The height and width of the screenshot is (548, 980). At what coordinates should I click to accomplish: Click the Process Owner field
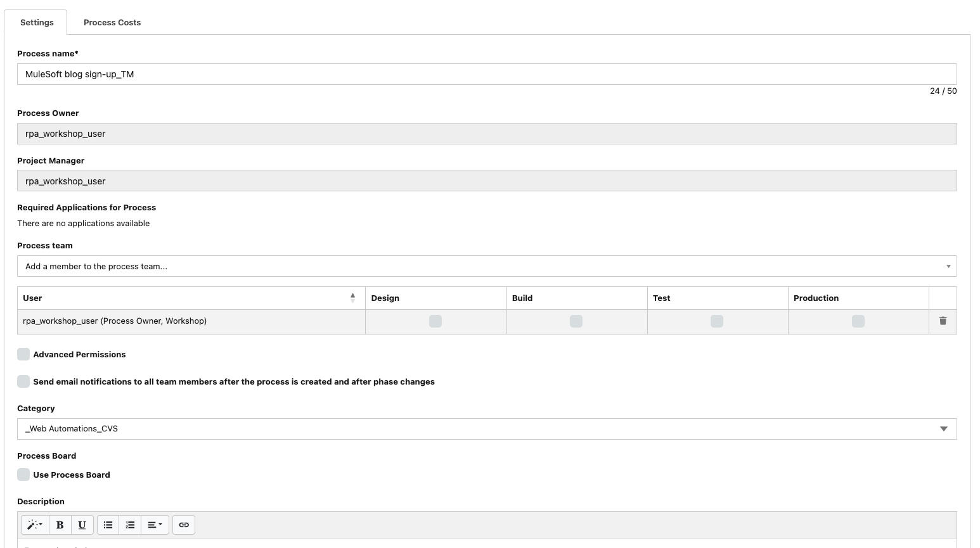tap(486, 134)
